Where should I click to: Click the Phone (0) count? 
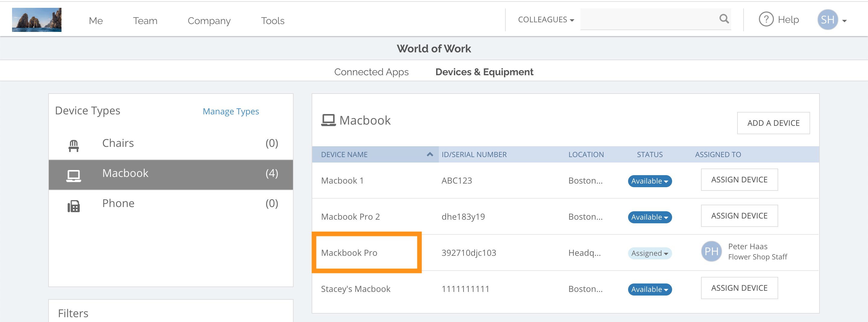[x=272, y=203]
